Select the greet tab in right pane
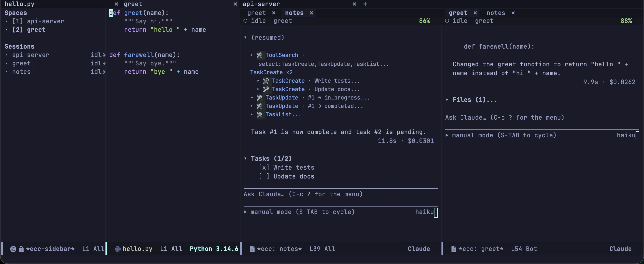This screenshot has width=644, height=264. (x=458, y=13)
